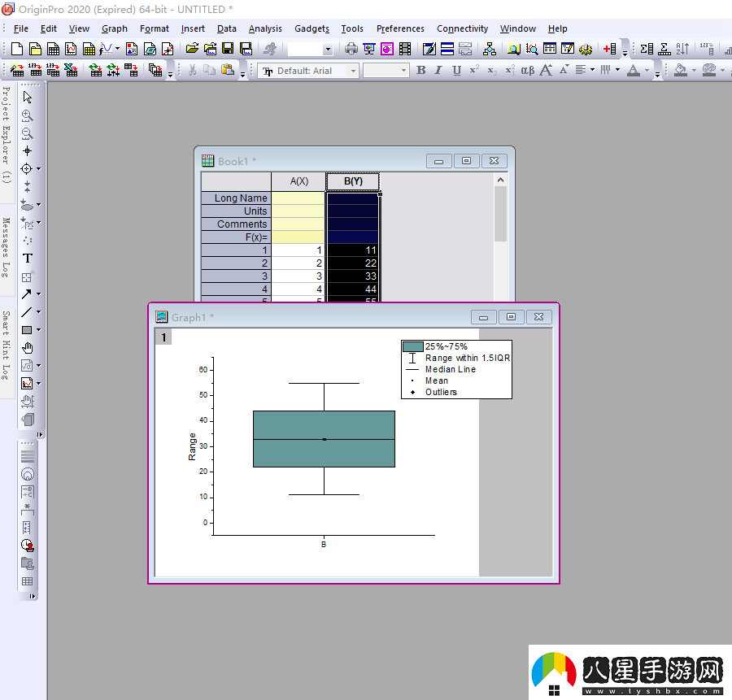Open the Project Explorer side panel tab
This screenshot has height=700, width=732.
click(x=7, y=134)
